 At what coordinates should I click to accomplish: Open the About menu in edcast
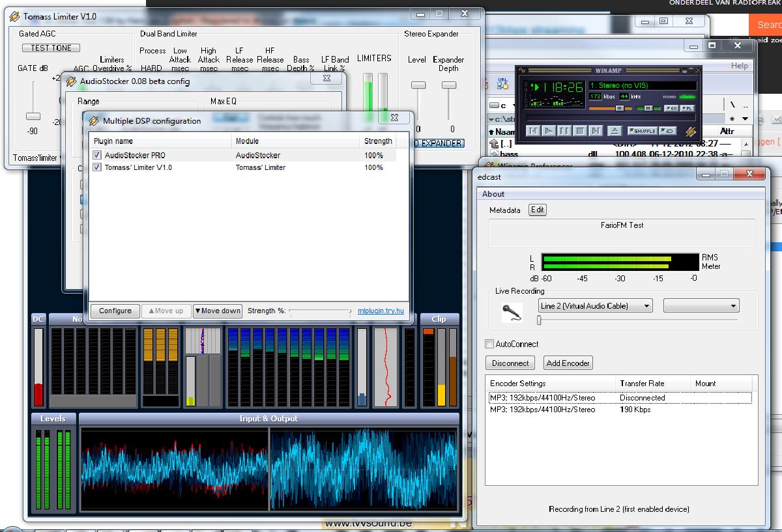493,194
